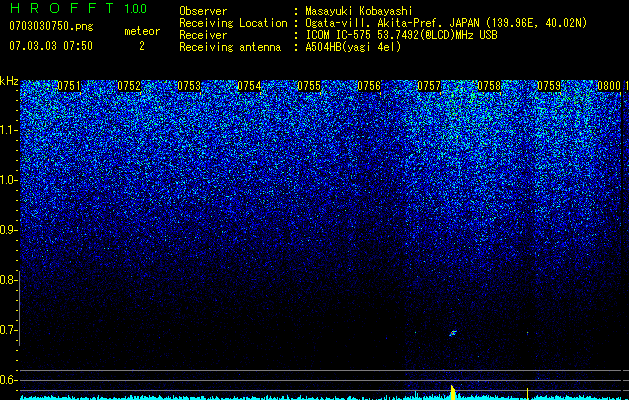Screen dimensions: 629x400
Task: Click the meteor count label
Action: [x=142, y=31]
